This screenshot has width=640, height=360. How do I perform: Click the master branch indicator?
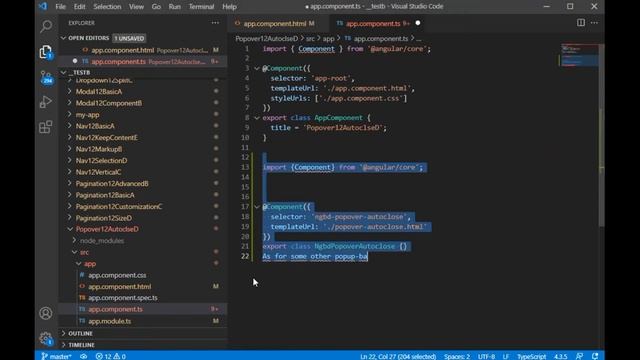coord(57,356)
